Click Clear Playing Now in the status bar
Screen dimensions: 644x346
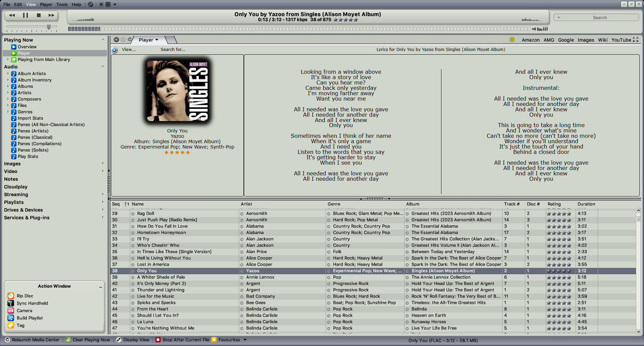click(x=88, y=340)
